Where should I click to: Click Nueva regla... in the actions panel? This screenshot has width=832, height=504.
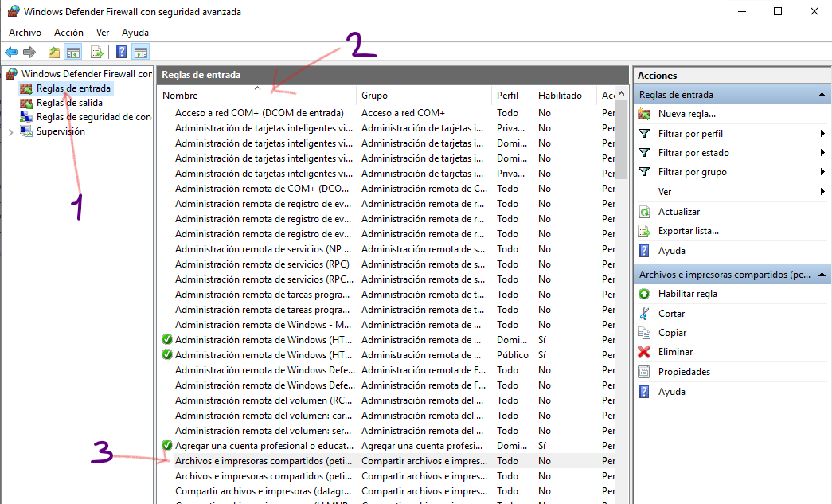[x=686, y=114]
